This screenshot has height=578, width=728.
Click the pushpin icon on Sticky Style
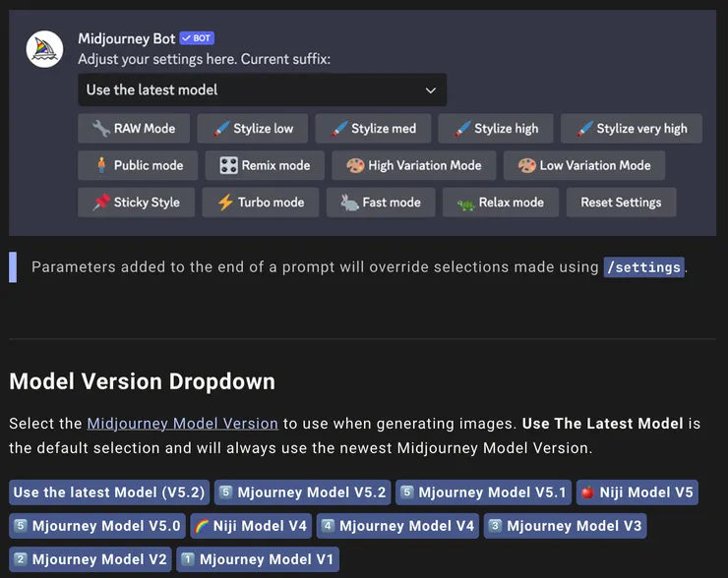point(101,202)
